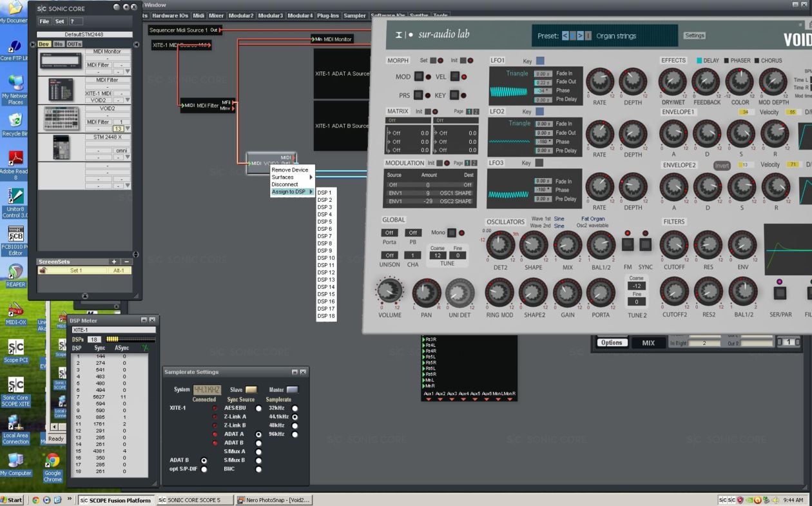This screenshot has width=812, height=506.
Task: Select the STM 2448 X device thumbnail
Action: pos(61,148)
